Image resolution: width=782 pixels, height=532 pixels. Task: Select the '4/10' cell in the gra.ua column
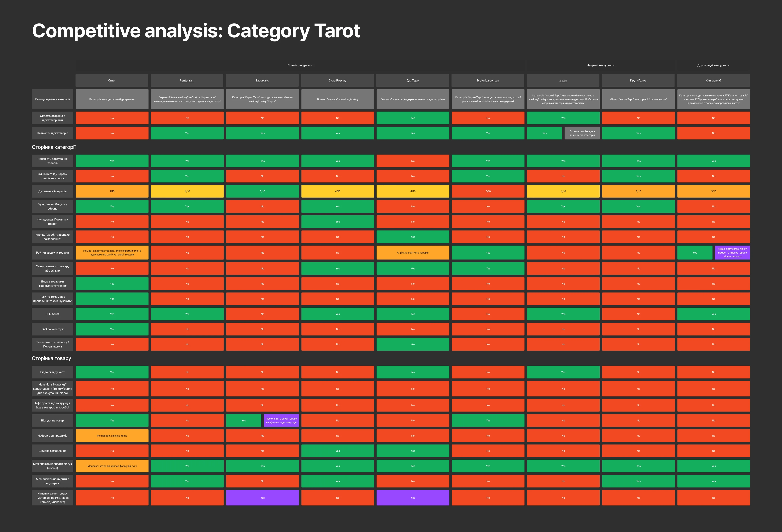(x=563, y=191)
